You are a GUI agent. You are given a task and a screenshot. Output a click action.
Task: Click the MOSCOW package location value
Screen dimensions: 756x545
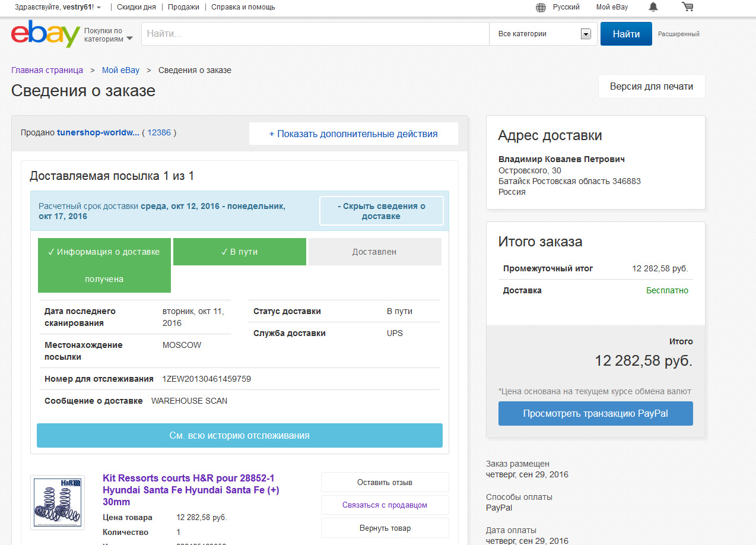(182, 345)
